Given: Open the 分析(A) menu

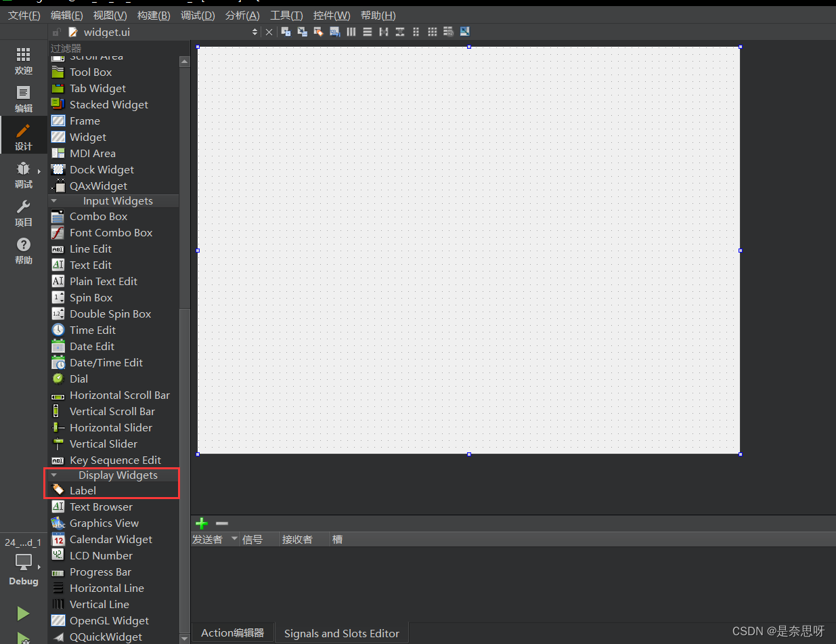Looking at the screenshot, I should point(242,15).
